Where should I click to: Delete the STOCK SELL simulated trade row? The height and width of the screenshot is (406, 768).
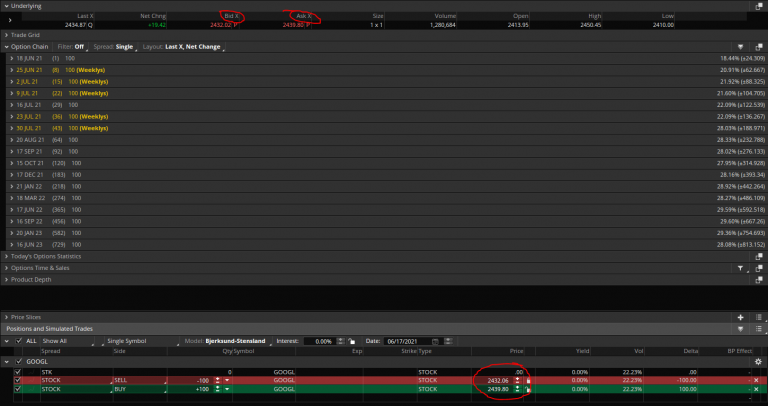pos(757,380)
